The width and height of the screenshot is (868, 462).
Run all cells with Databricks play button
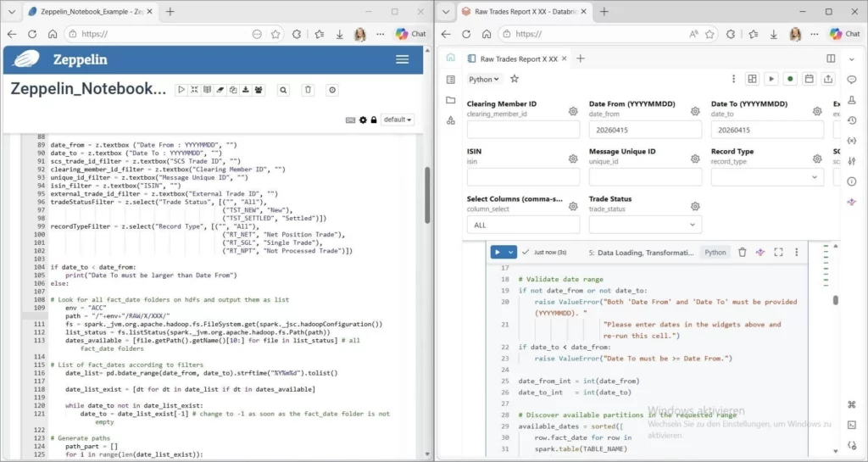pos(771,79)
